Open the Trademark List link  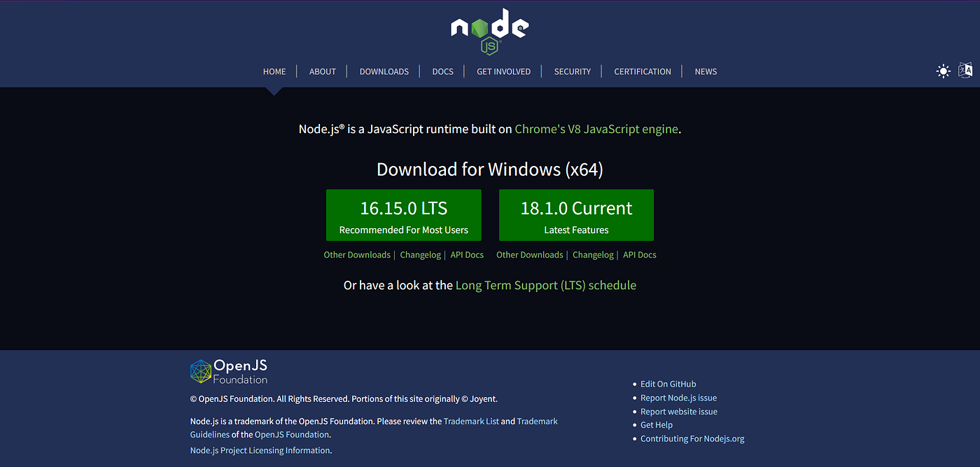(x=471, y=421)
